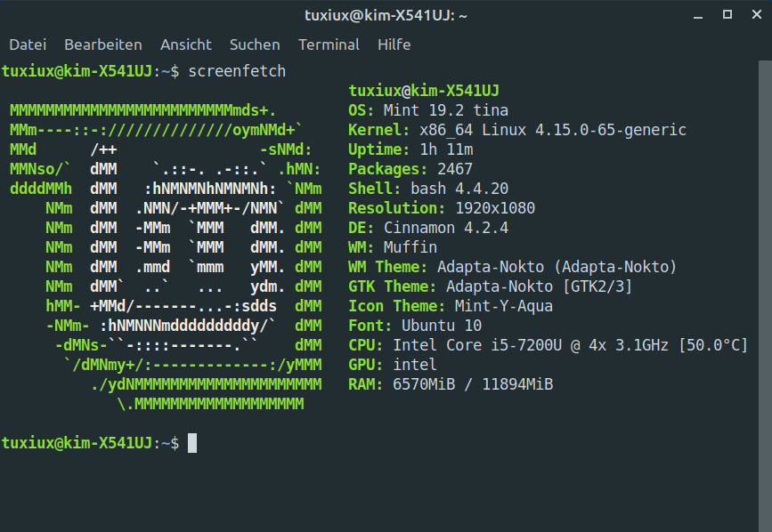Click the cursor block at the bottom prompt

pos(192,443)
